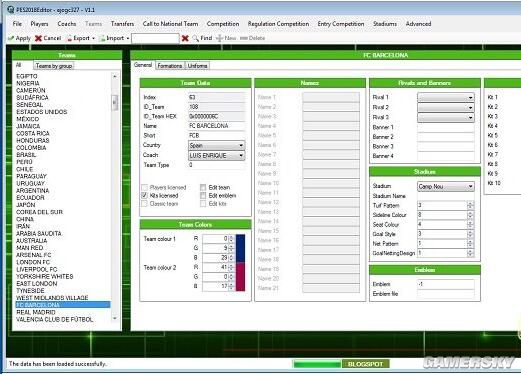The image size is (521, 374).
Task: Click the Delete icon in toolbar
Action: click(x=243, y=38)
